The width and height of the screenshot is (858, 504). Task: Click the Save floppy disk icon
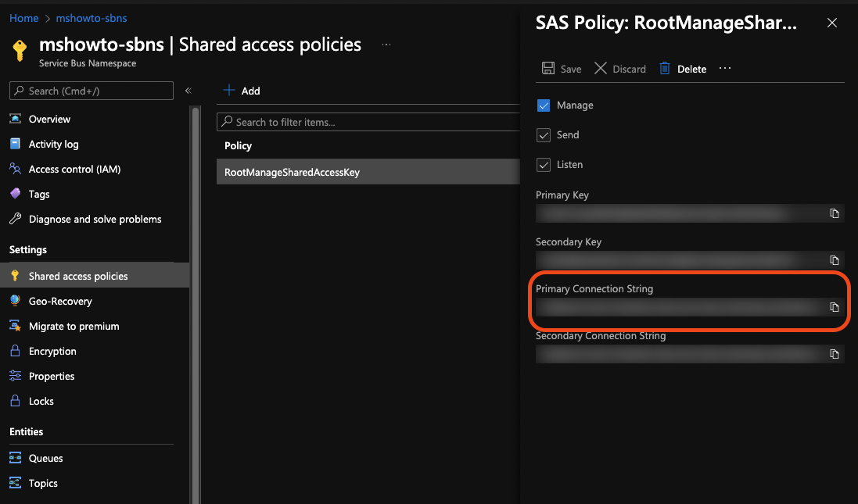547,68
